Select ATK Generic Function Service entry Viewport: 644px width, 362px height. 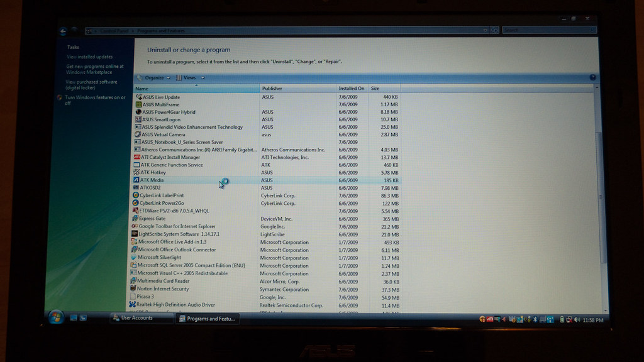267,165
